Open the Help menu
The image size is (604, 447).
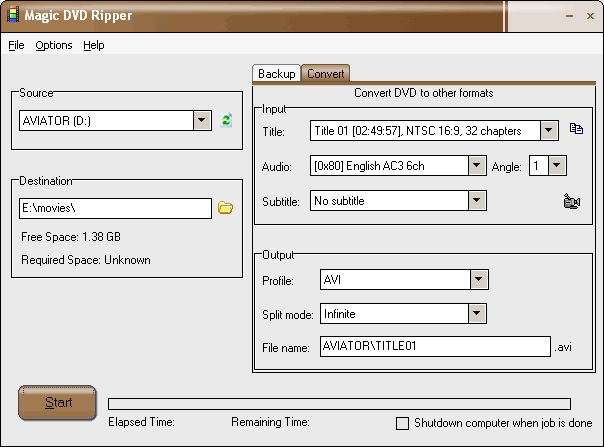click(94, 45)
